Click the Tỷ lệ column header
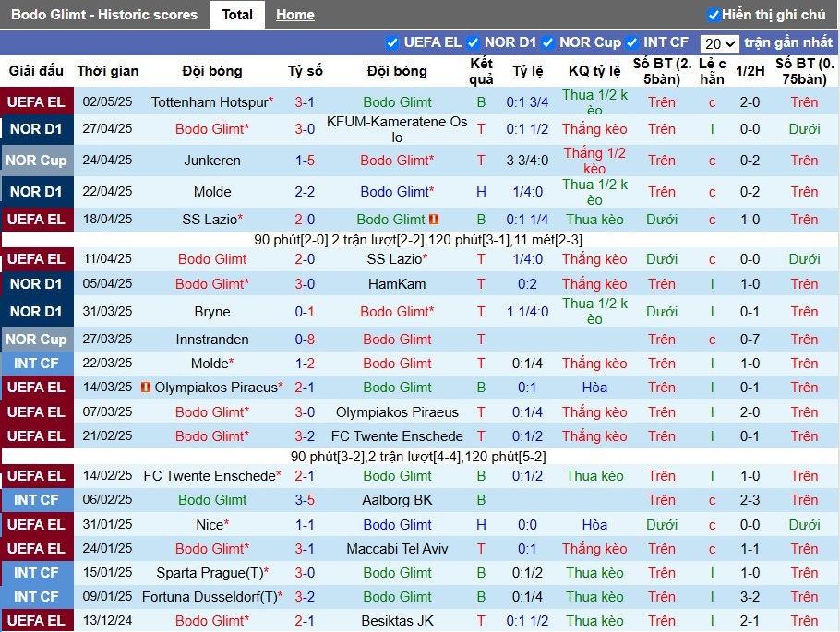 point(528,71)
